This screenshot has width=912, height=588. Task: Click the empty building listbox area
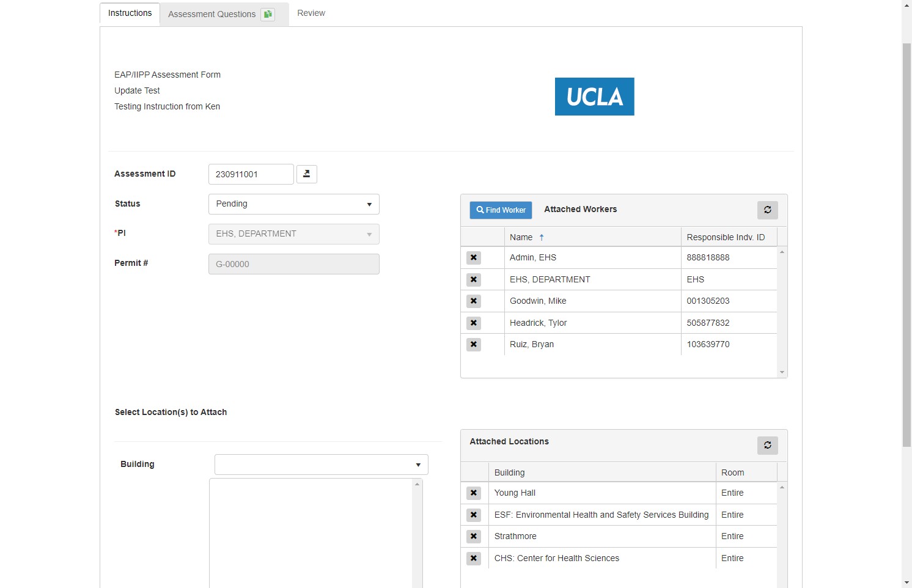(311, 533)
